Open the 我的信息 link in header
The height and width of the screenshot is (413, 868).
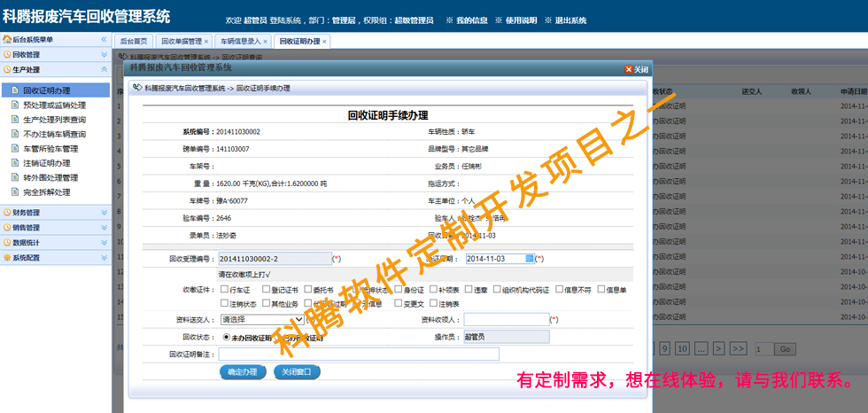click(471, 20)
